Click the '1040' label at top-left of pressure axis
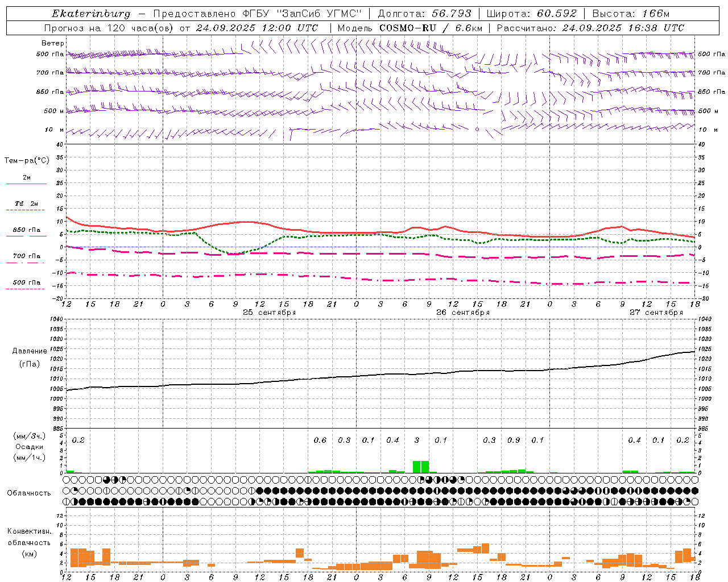The image size is (728, 582). point(57,319)
